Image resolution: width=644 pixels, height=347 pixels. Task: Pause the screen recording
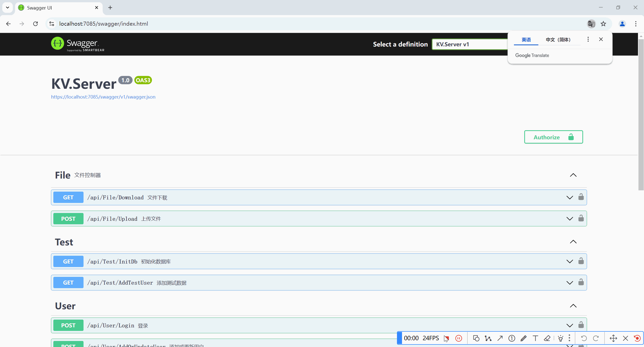coord(459,338)
